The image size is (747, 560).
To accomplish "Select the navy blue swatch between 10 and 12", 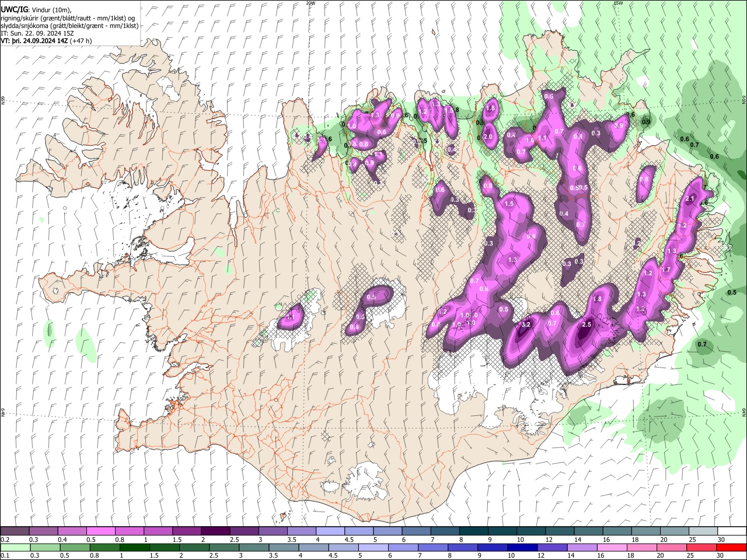I will tap(521, 547).
